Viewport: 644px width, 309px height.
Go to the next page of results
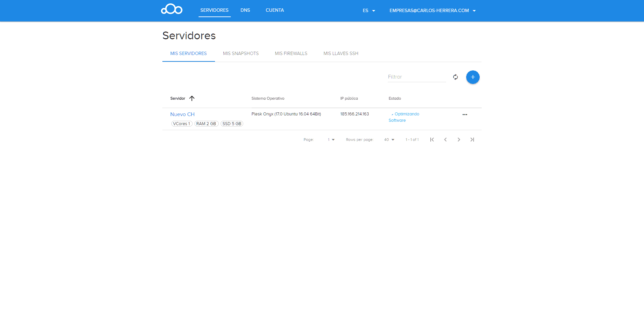pyautogui.click(x=459, y=140)
